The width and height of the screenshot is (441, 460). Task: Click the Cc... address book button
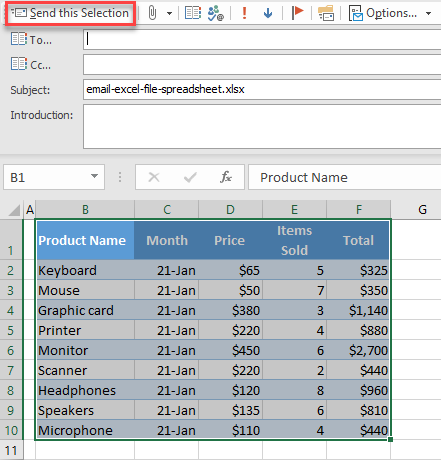31,64
